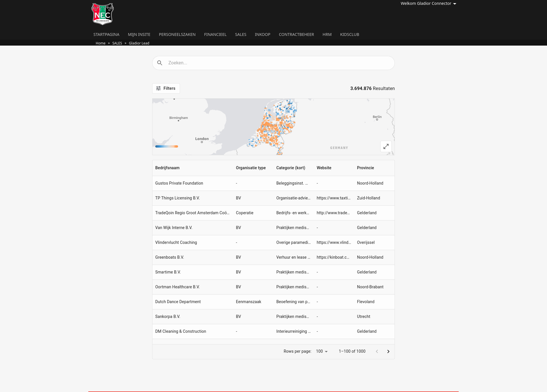Image resolution: width=547 pixels, height=392 pixels.
Task: Click the search magnifier icon
Action: tap(160, 63)
